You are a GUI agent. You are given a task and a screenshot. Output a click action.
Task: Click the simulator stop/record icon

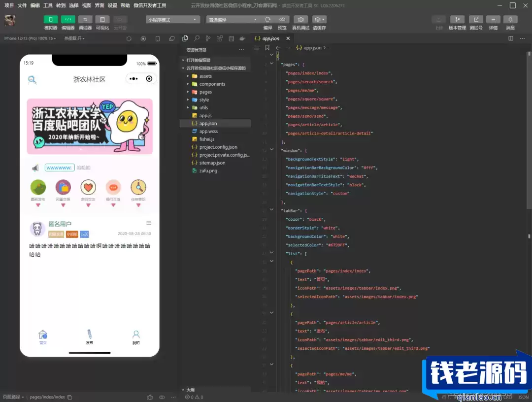(143, 39)
